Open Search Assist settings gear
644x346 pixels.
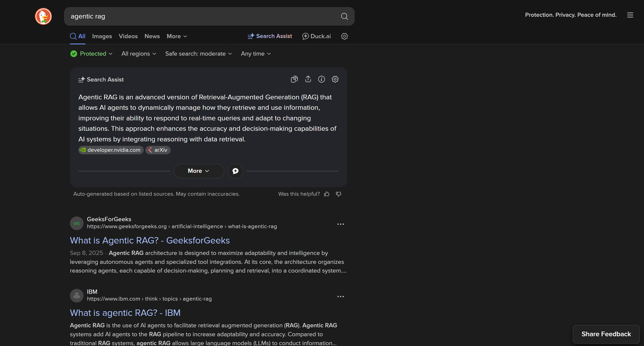pos(335,79)
